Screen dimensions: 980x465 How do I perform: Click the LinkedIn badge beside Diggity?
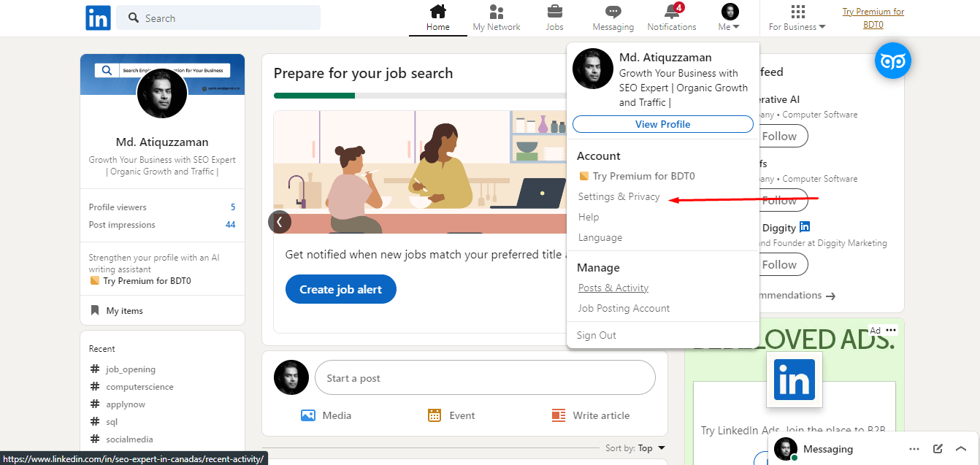pyautogui.click(x=805, y=227)
